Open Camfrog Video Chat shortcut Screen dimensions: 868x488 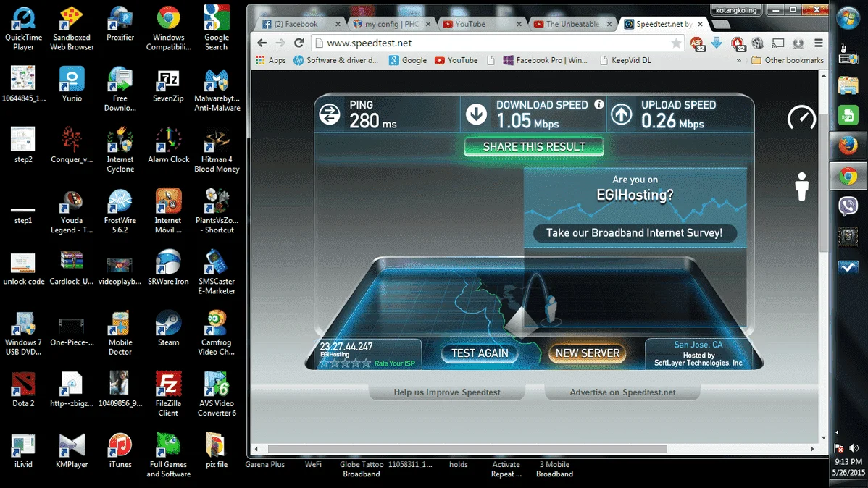217,333
